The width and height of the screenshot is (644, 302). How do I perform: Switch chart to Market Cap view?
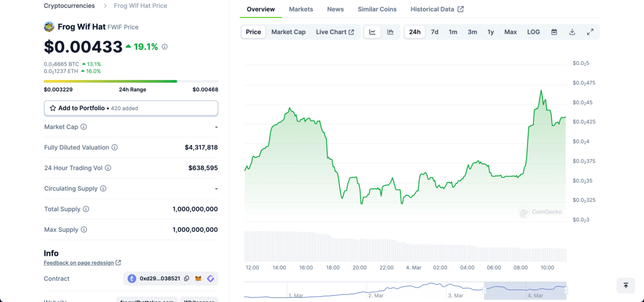point(288,32)
